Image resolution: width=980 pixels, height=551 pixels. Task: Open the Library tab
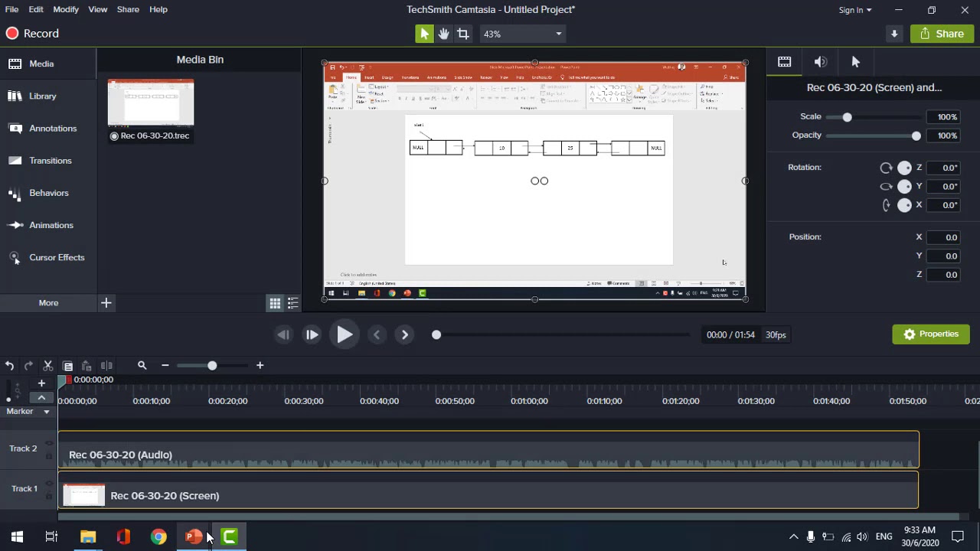(x=48, y=96)
